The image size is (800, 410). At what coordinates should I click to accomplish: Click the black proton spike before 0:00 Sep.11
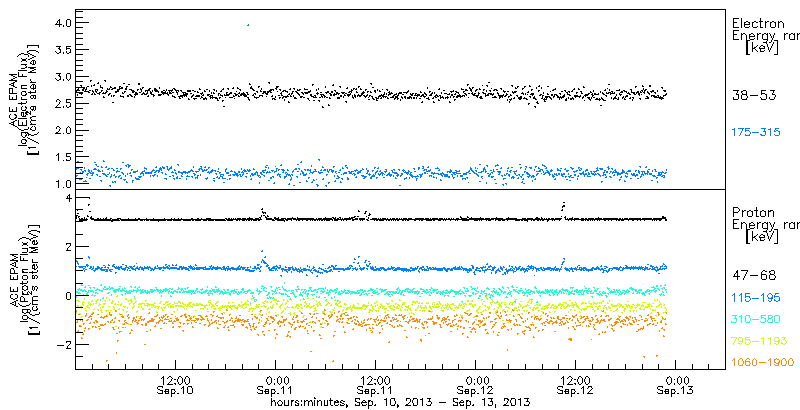(263, 213)
